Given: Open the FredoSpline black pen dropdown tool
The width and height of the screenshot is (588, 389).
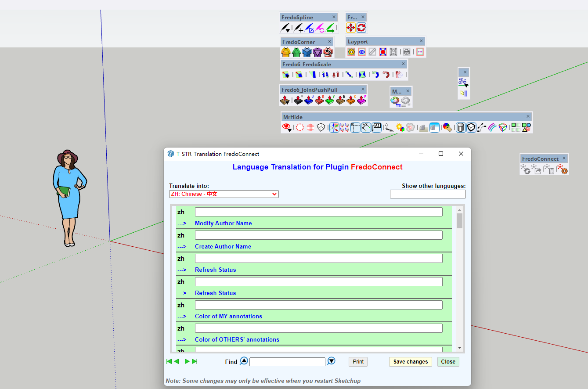Looking at the screenshot, I should 285,28.
